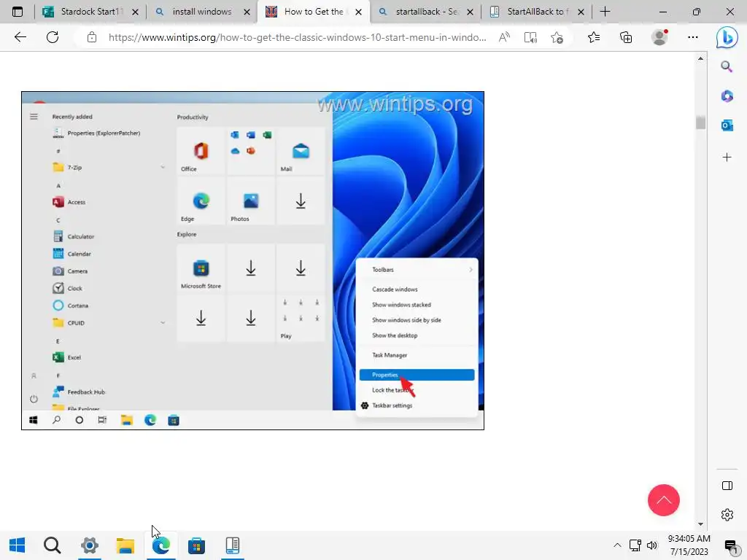747x560 pixels.
Task: Open sidebar settings gear
Action: tap(727, 515)
